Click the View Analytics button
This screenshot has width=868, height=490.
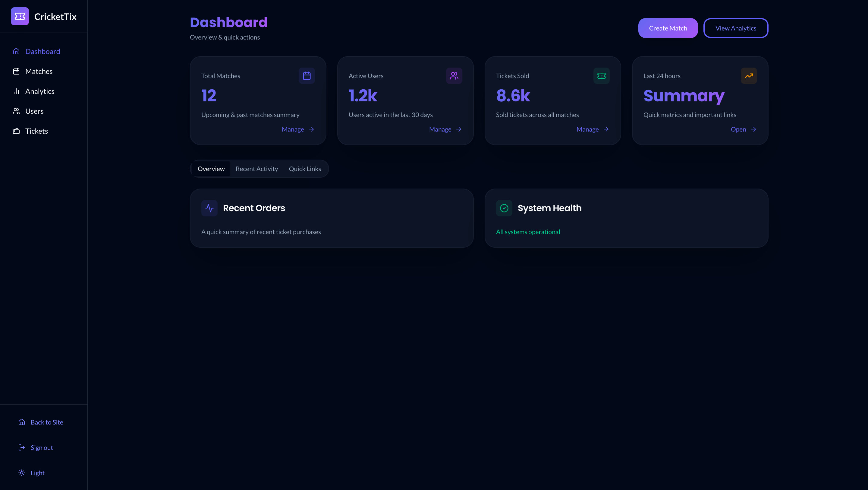click(x=735, y=28)
